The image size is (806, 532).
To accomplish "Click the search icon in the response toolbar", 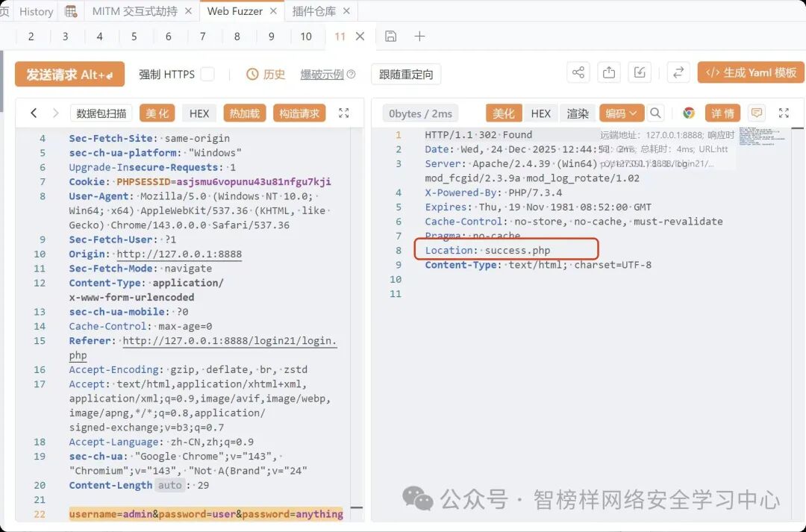I will [655, 113].
